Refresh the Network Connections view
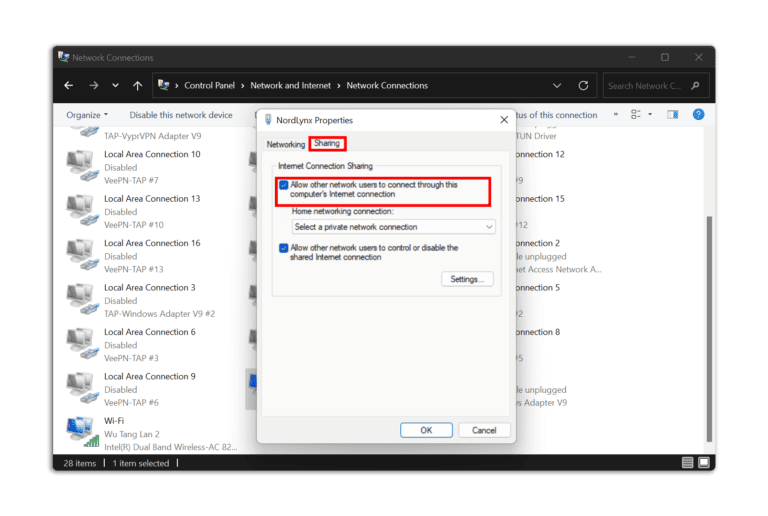The height and width of the screenshot is (516, 768). click(x=583, y=86)
